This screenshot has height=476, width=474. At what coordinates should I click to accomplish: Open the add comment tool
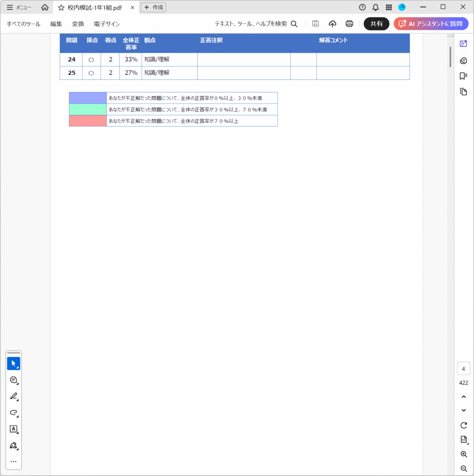[x=13, y=380]
